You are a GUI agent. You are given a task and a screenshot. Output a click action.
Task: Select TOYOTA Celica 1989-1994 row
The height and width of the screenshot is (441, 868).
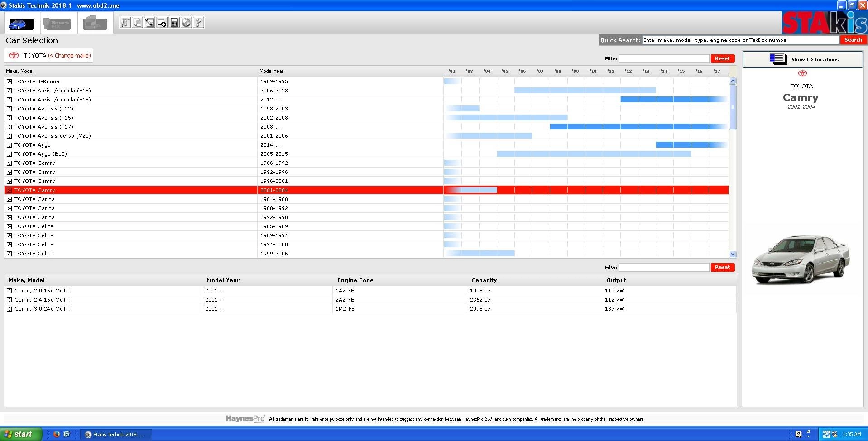[x=366, y=235]
